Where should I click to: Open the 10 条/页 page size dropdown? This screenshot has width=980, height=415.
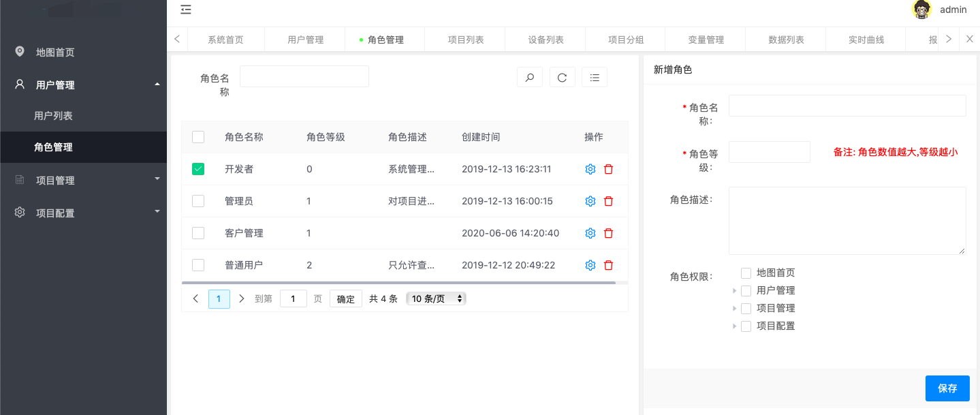[x=436, y=298]
